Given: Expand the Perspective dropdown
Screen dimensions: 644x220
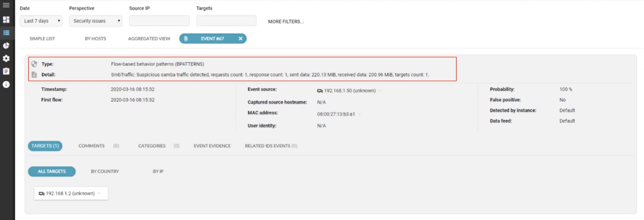Looking at the screenshot, I should click(96, 21).
